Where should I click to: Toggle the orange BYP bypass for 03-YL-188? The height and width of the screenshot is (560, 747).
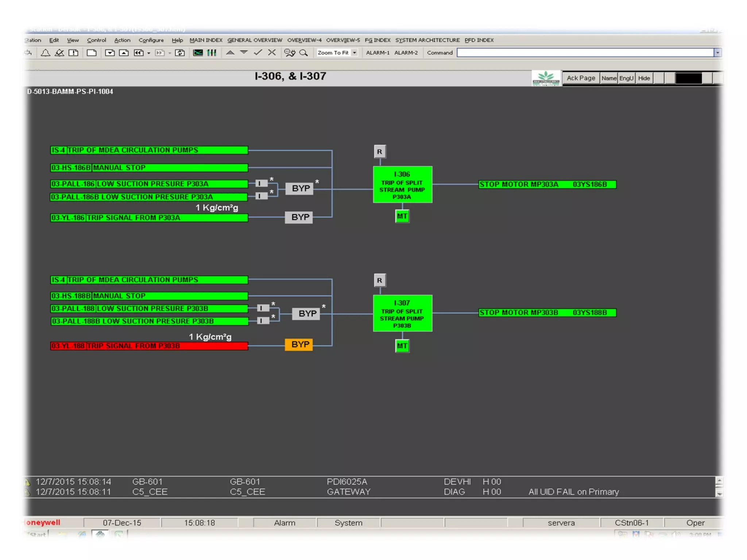[299, 345]
